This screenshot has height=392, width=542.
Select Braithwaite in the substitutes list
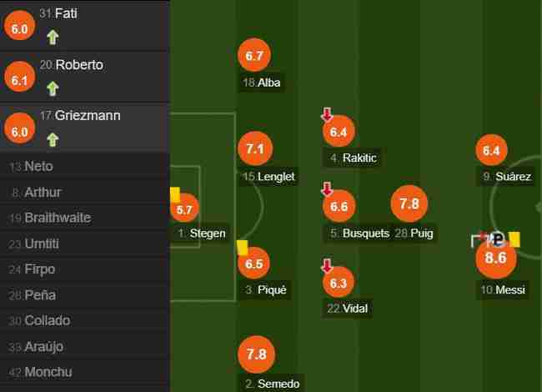coord(85,218)
